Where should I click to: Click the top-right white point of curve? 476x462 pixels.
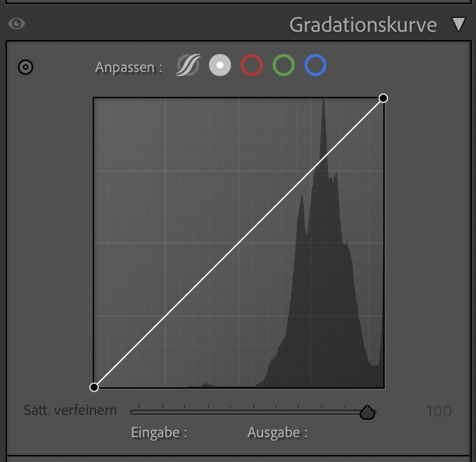pyautogui.click(x=383, y=98)
